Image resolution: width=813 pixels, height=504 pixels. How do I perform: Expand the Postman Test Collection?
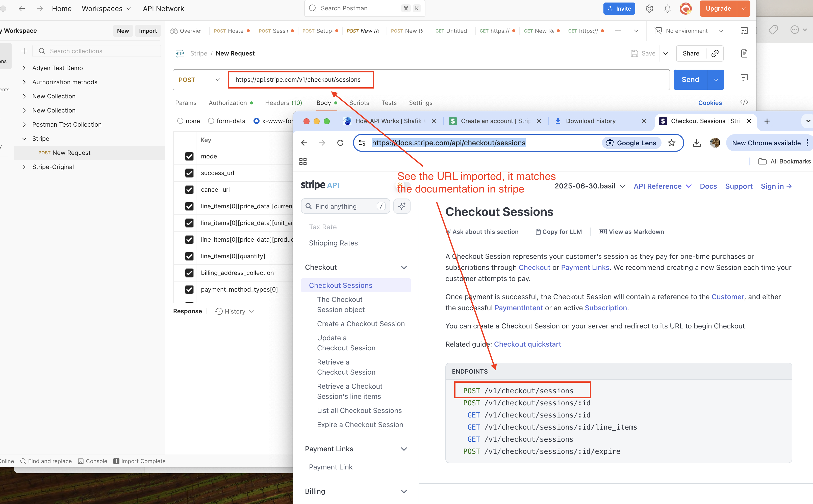coord(24,124)
